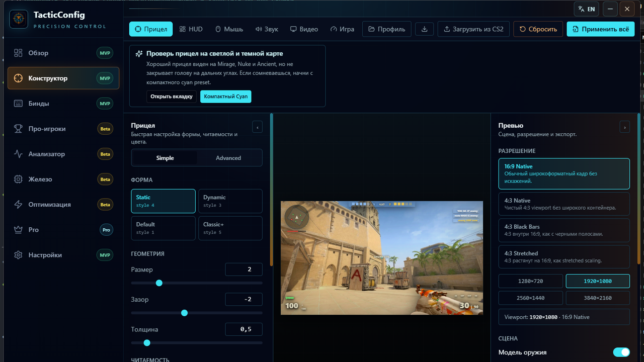Screen dimensions: 644x362
Task: Click the ГЕОМЕТРИЯ section heading
Action: tap(147, 254)
